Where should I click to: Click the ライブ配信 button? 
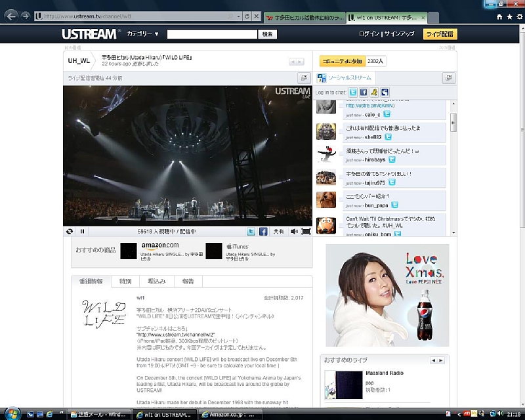pos(440,34)
